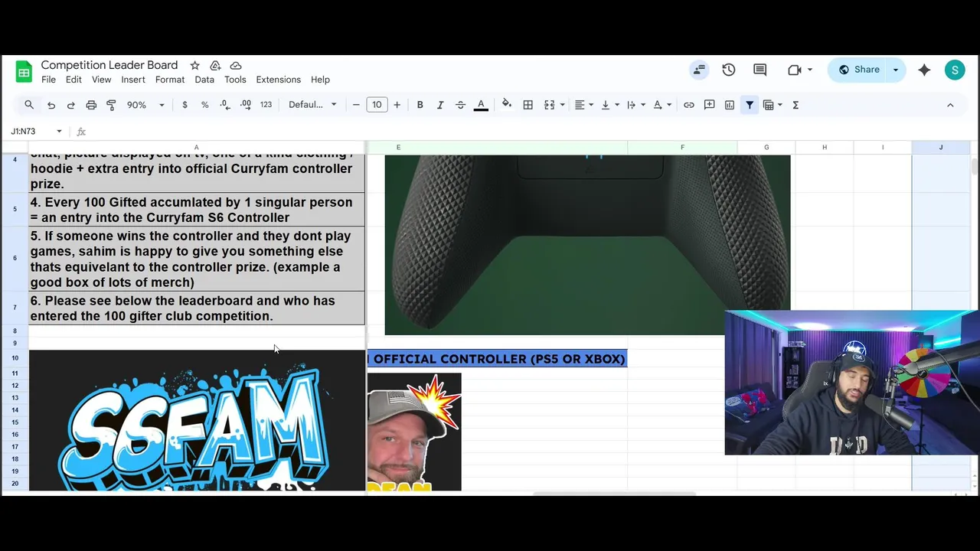Open text rotation dropdown

661,105
